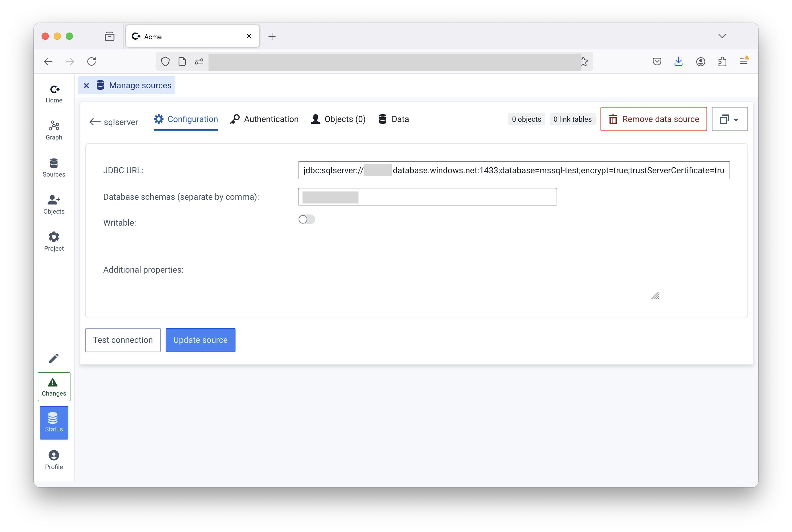Click the Profile account icon

coord(54,455)
